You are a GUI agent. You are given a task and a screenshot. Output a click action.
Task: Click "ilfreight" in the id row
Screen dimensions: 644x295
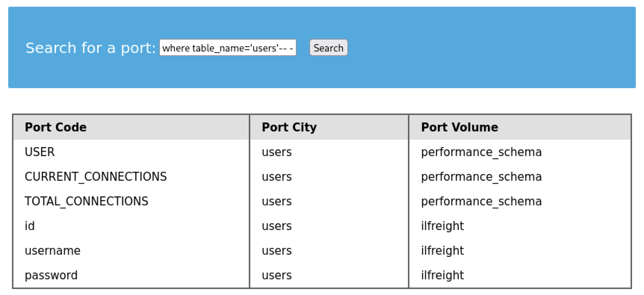(442, 226)
